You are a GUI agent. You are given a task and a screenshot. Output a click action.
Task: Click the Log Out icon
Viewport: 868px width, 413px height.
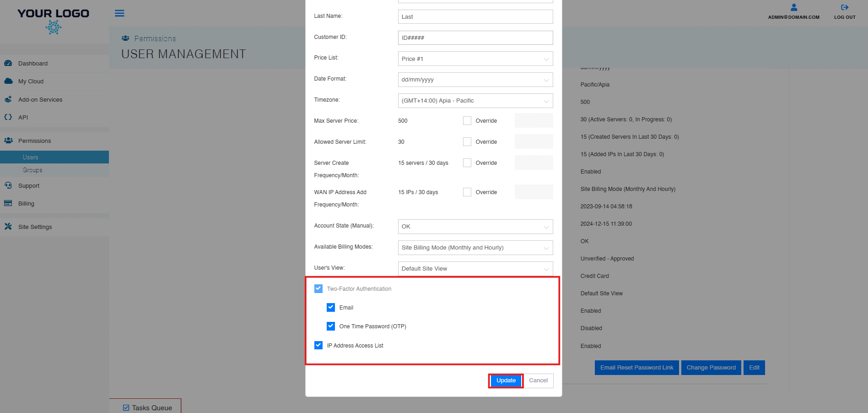click(x=844, y=8)
